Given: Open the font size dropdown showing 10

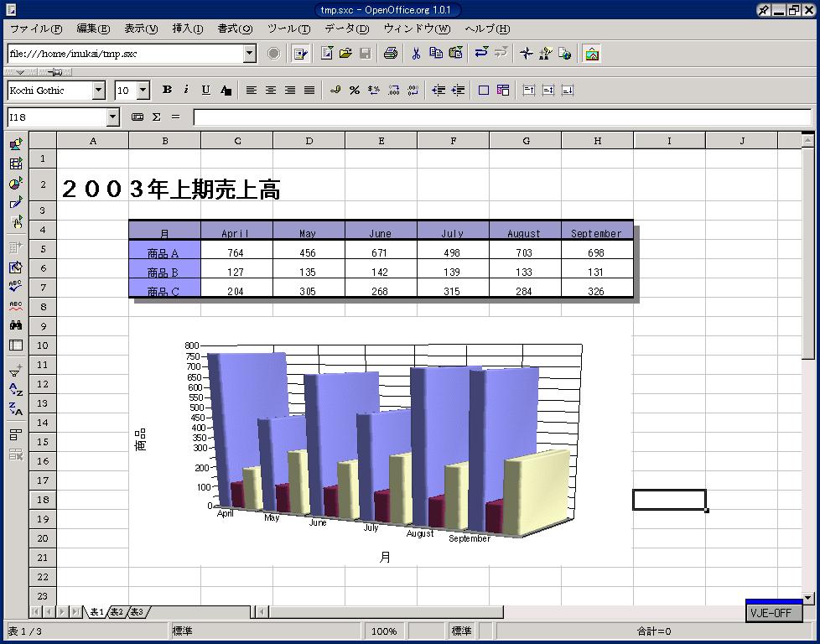Looking at the screenshot, I should 143,91.
